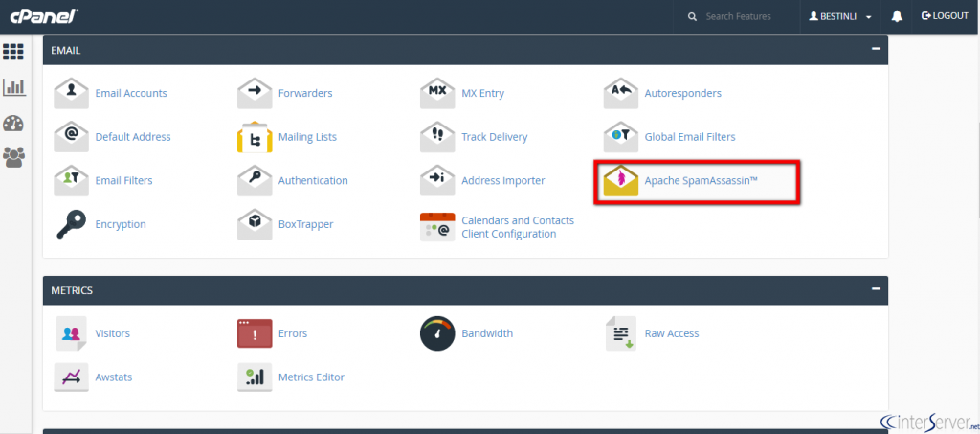
Task: Open the notifications bell icon
Action: 897,16
